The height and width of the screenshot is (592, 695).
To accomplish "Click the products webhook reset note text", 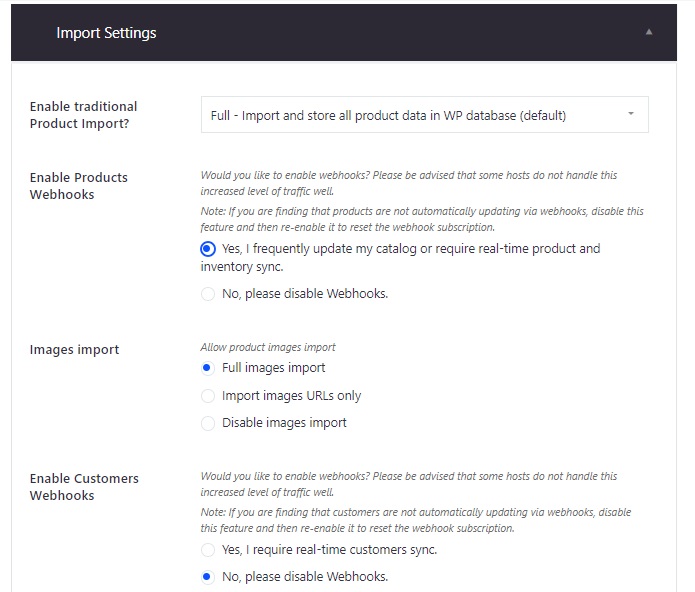I will click(x=421, y=219).
